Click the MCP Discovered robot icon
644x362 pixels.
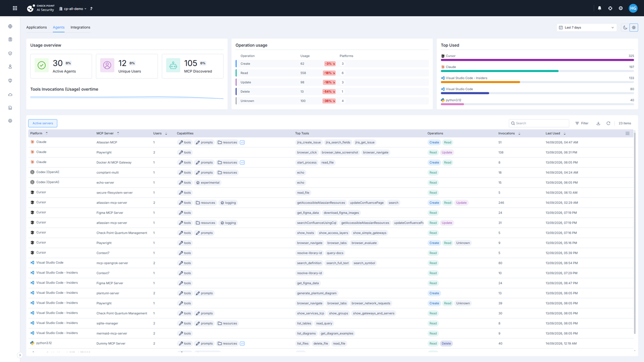[173, 65]
